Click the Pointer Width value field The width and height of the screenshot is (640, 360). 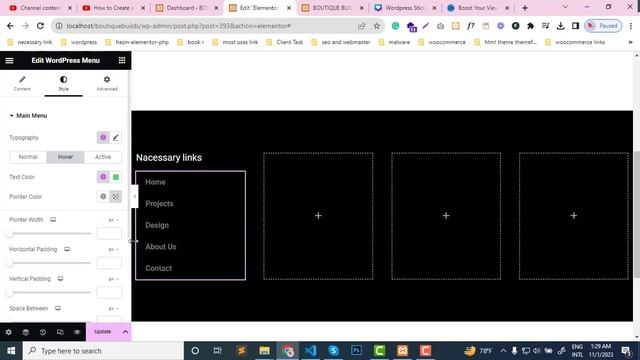click(109, 233)
